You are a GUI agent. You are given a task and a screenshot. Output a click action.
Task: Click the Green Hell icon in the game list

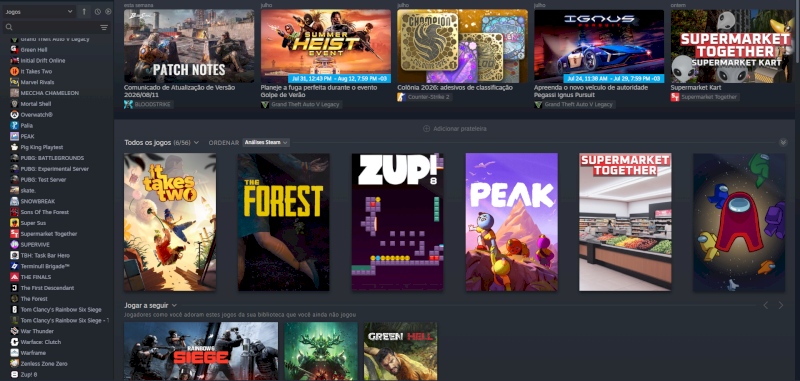coord(14,49)
